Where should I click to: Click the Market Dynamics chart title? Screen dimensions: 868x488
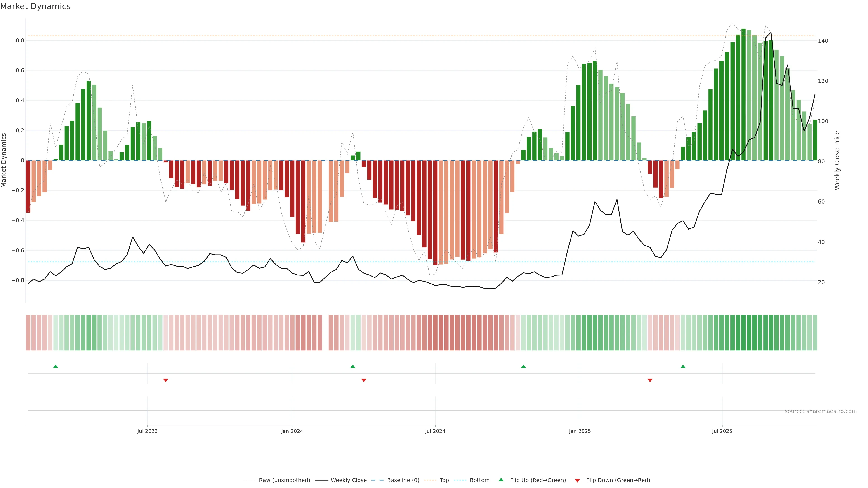pos(35,6)
